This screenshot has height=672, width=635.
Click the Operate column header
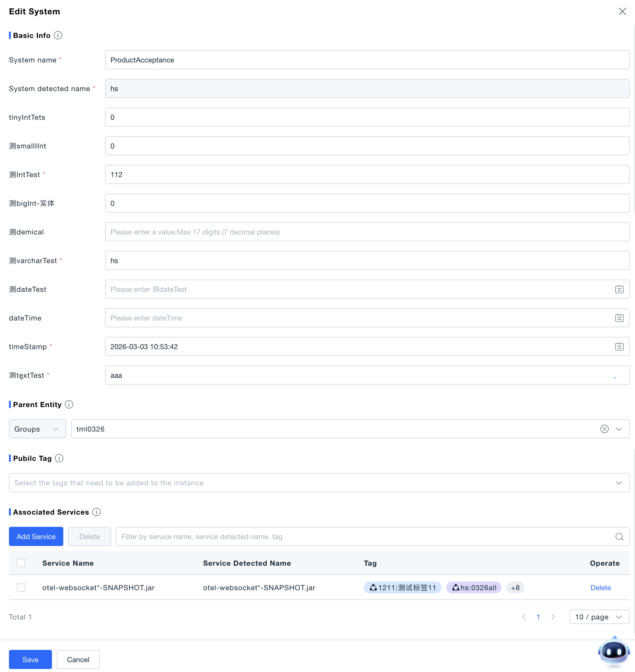pos(605,563)
